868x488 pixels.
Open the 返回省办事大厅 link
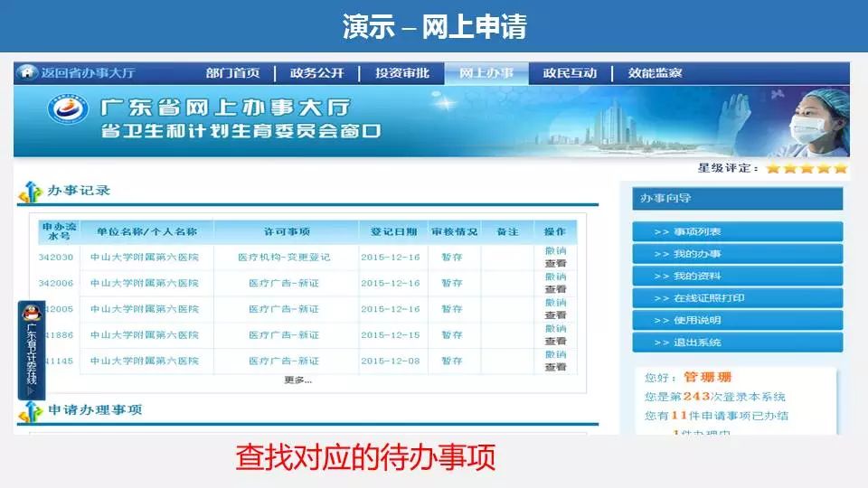[x=88, y=72]
